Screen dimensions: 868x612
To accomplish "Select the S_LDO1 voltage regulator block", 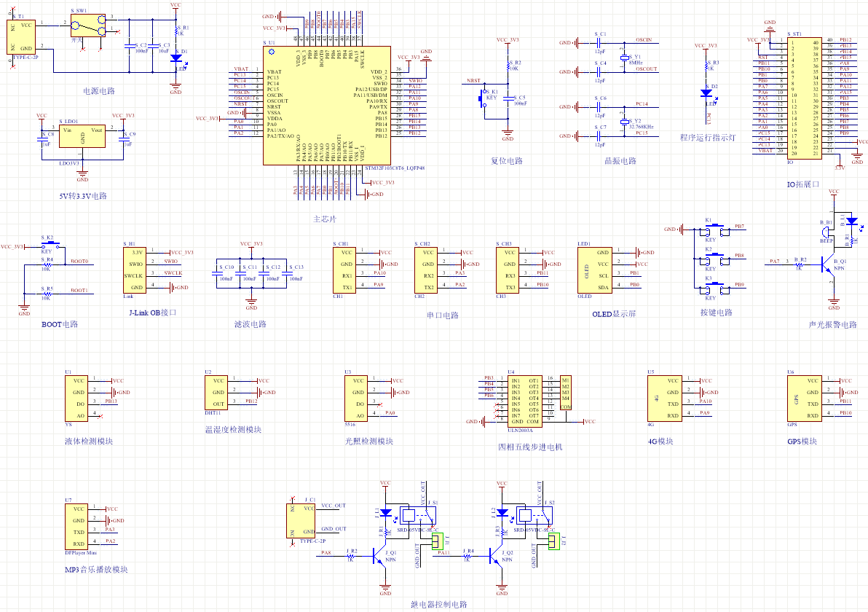I will [x=82, y=136].
